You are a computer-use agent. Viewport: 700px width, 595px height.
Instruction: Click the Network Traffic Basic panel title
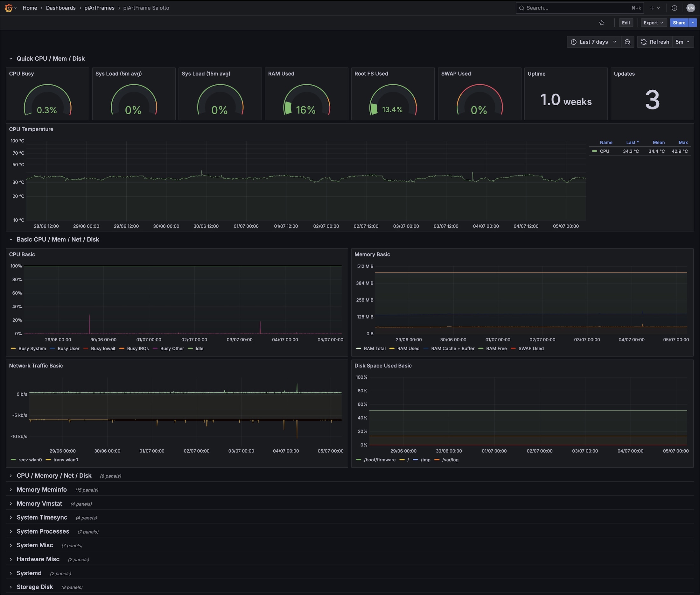(36, 366)
